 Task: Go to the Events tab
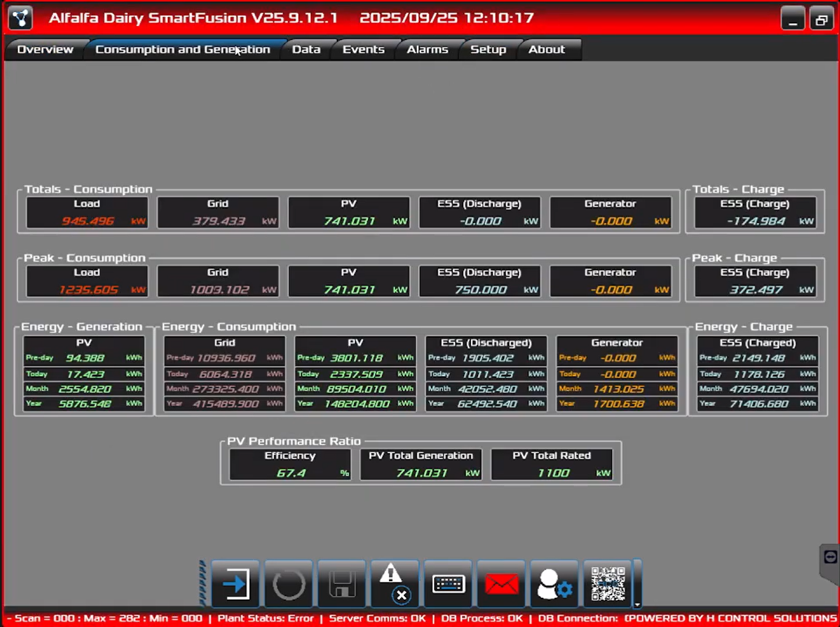[x=363, y=49]
